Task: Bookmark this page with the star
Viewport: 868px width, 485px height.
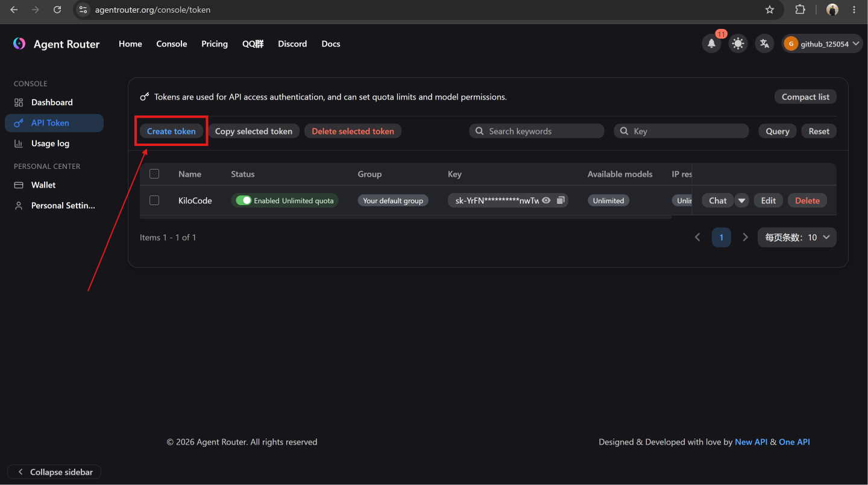Action: coord(770,10)
